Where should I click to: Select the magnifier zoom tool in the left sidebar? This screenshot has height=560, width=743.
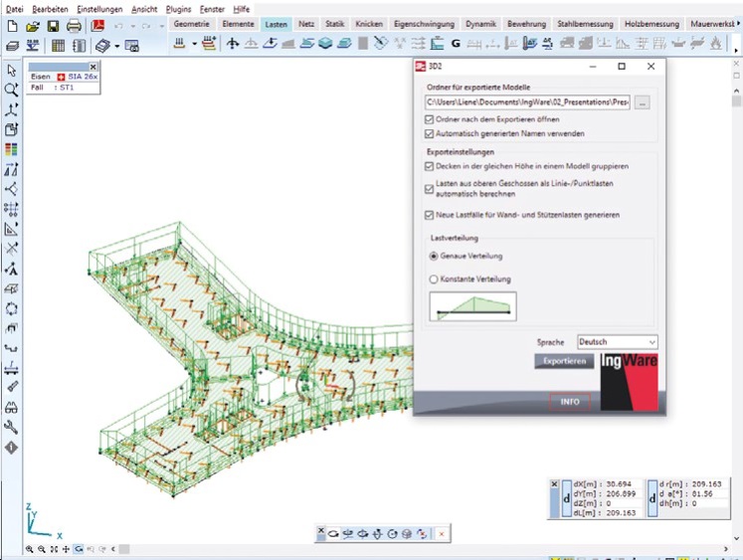click(11, 90)
